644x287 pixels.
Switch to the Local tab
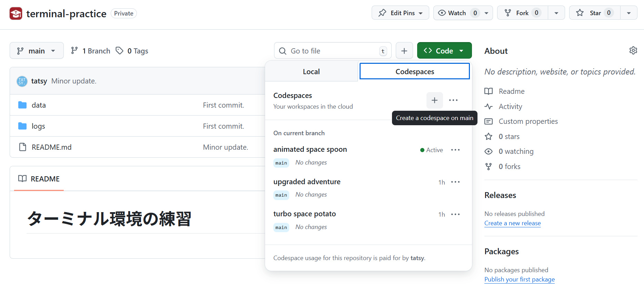tap(311, 72)
